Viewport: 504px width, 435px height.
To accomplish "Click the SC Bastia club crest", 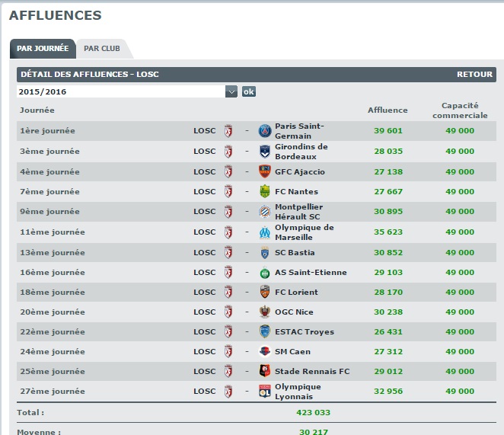I will point(265,253).
